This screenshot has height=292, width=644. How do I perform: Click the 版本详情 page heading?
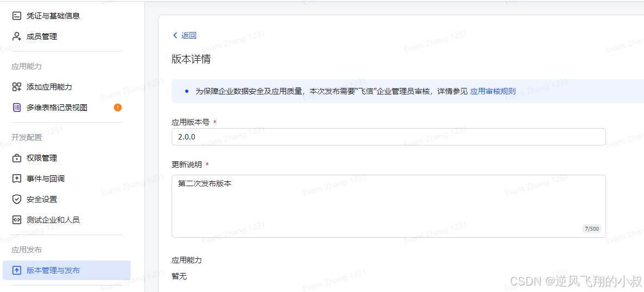coord(191,59)
